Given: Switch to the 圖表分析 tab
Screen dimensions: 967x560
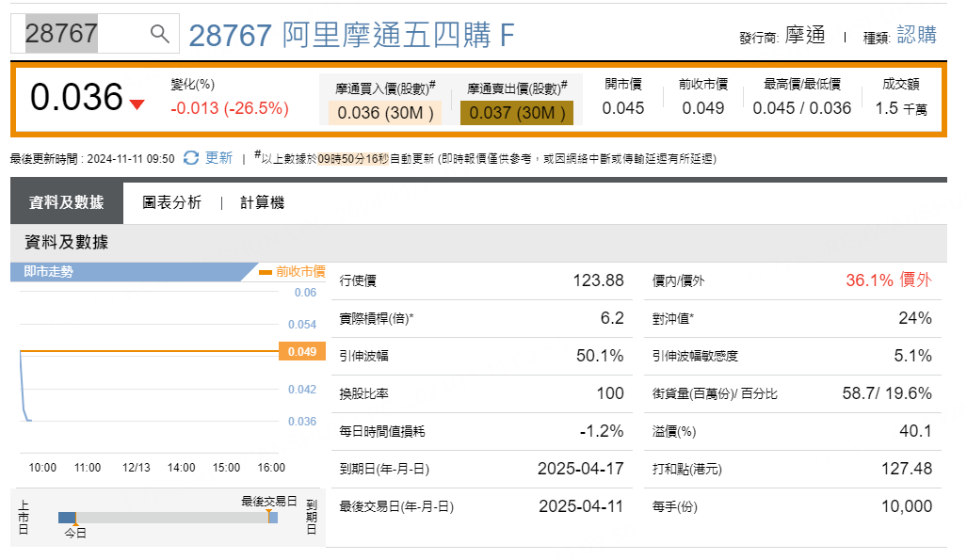Looking at the screenshot, I should pyautogui.click(x=172, y=202).
